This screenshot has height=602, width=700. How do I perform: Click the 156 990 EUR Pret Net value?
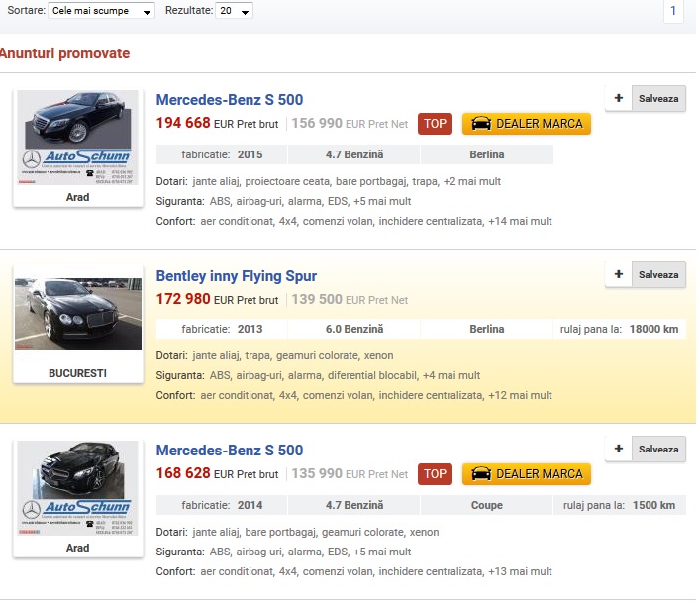350,123
